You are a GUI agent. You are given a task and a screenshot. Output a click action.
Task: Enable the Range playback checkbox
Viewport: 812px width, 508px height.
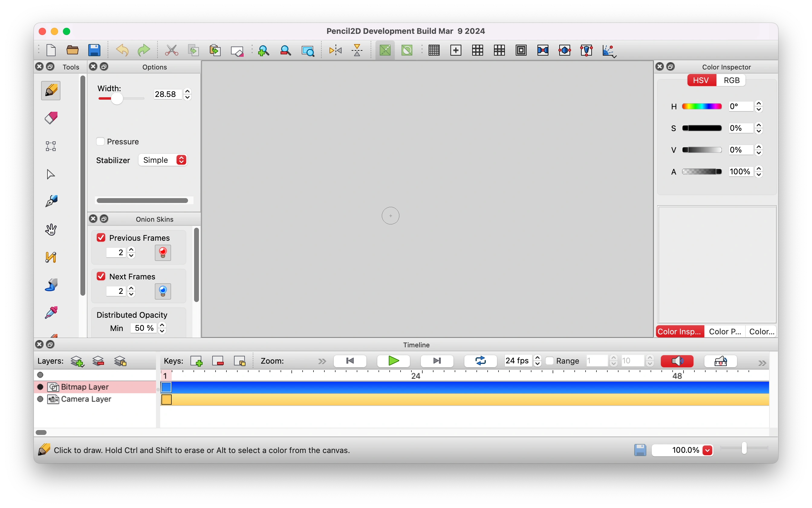click(x=549, y=361)
